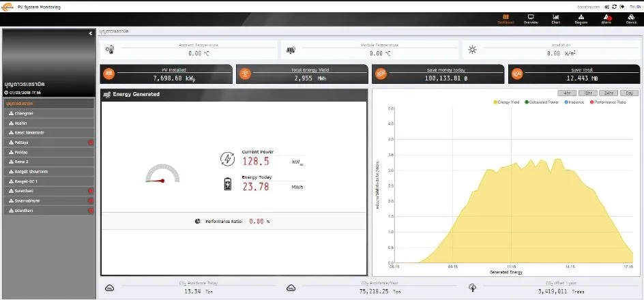Click the red alert badge on Suvarnabhumi
The image size is (644, 300).
[x=91, y=200]
